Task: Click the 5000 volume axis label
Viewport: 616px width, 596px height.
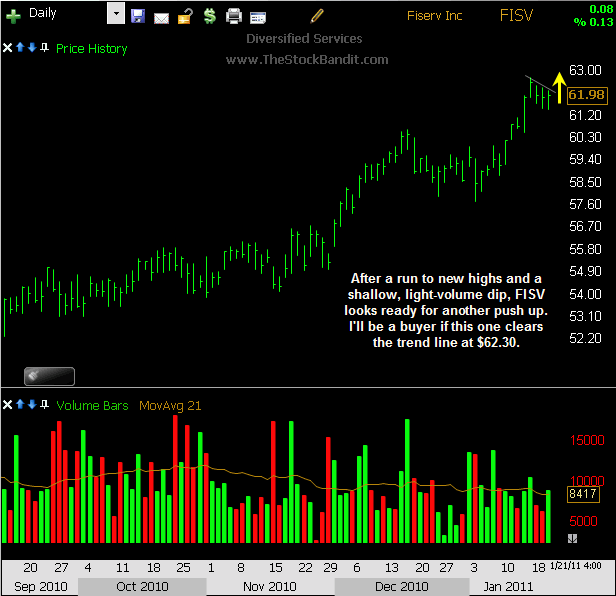Action: coord(583,521)
